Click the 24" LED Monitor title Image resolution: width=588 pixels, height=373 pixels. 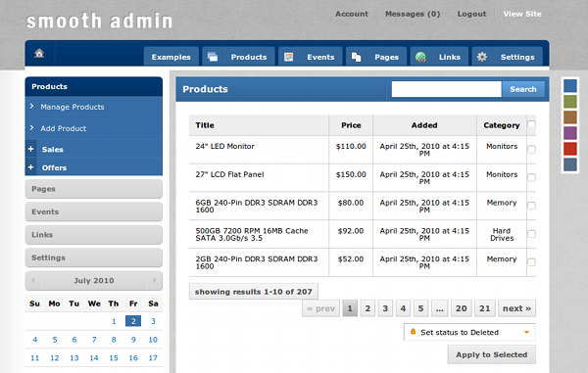[x=225, y=146]
